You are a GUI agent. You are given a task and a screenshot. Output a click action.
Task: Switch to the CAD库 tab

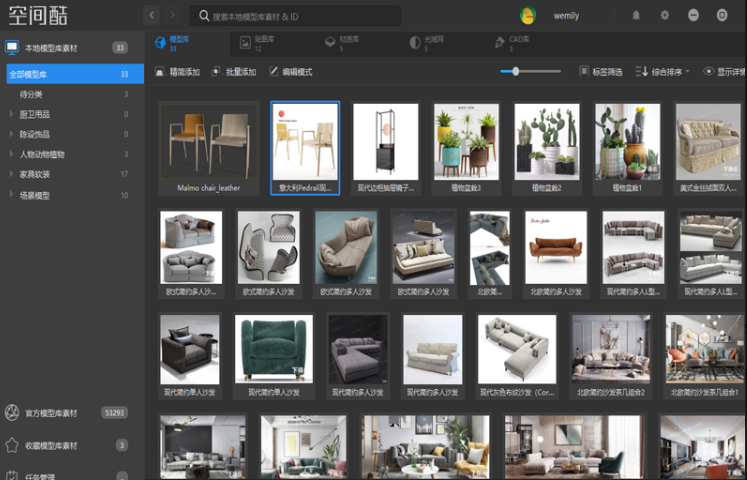(x=512, y=42)
